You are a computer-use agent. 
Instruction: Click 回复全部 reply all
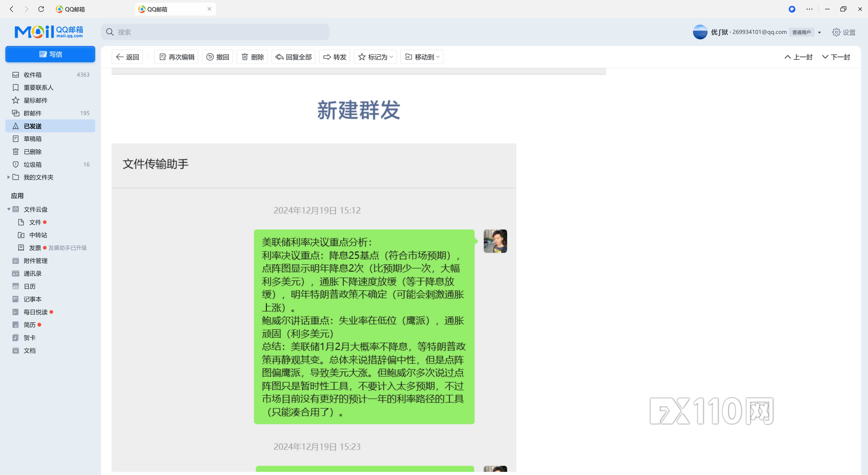tap(293, 57)
